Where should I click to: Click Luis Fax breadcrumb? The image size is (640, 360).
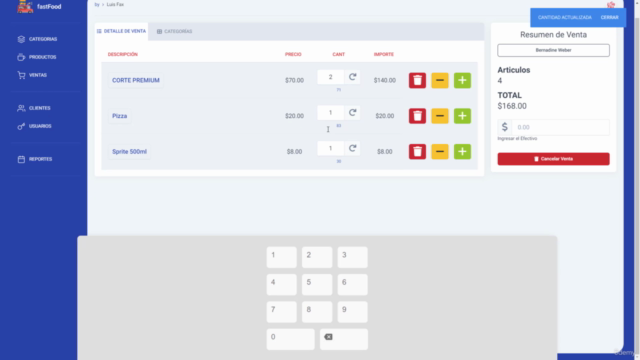click(115, 4)
